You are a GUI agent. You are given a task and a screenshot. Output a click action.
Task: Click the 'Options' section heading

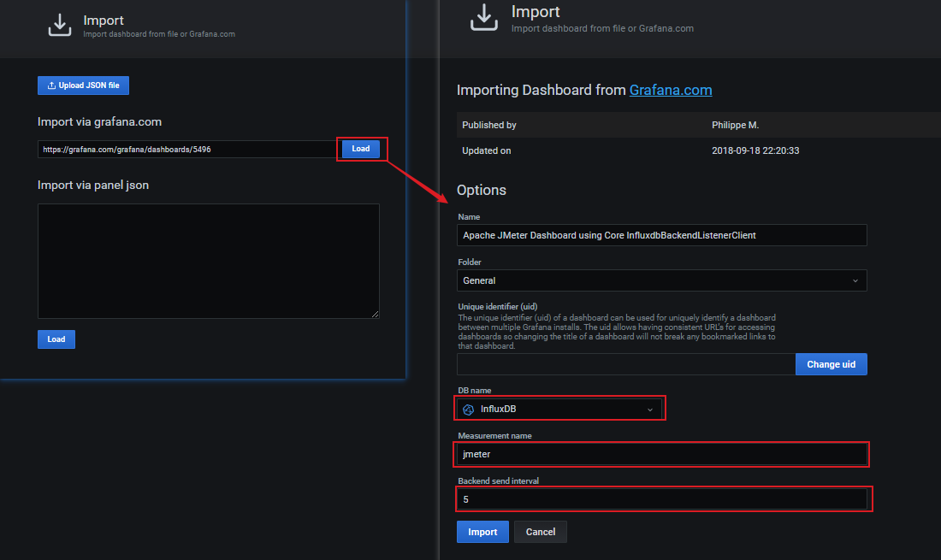click(482, 190)
